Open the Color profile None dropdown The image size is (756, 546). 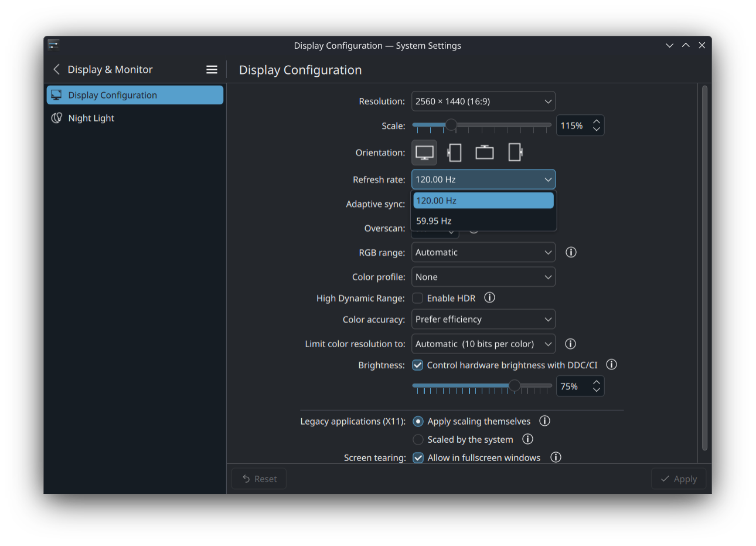[x=483, y=277]
